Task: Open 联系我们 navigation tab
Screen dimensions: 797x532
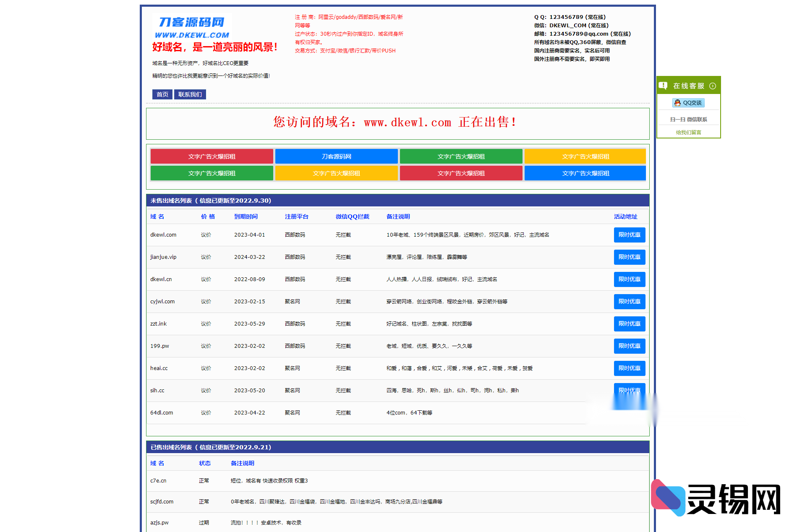Action: click(190, 94)
